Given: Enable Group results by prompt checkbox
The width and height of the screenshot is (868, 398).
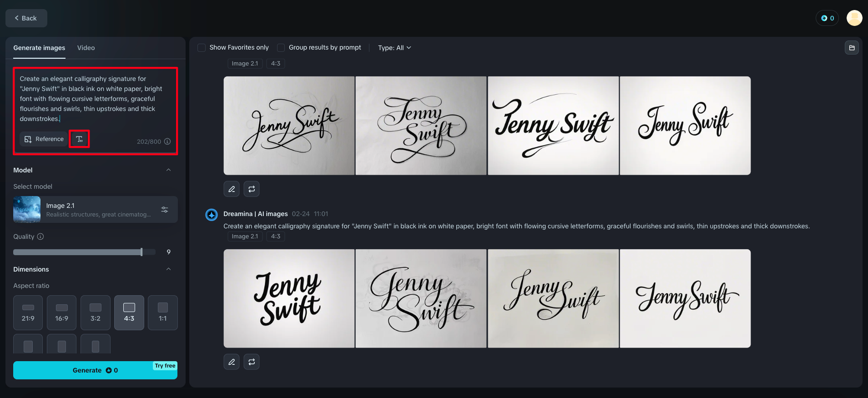Looking at the screenshot, I should tap(281, 48).
